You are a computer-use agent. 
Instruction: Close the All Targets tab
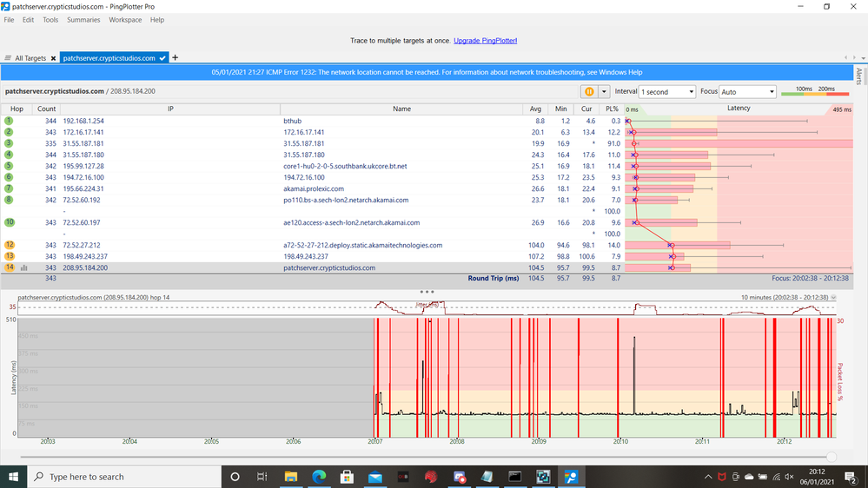[x=53, y=58]
